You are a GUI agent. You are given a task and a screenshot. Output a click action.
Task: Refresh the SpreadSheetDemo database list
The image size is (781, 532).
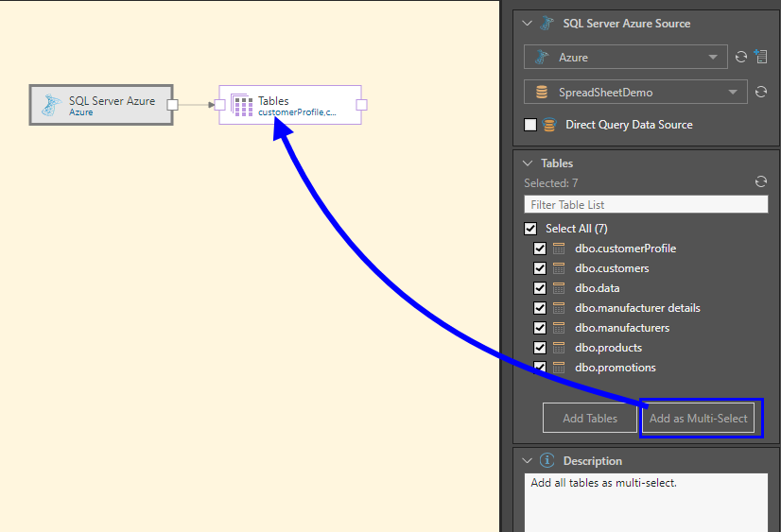(760, 93)
